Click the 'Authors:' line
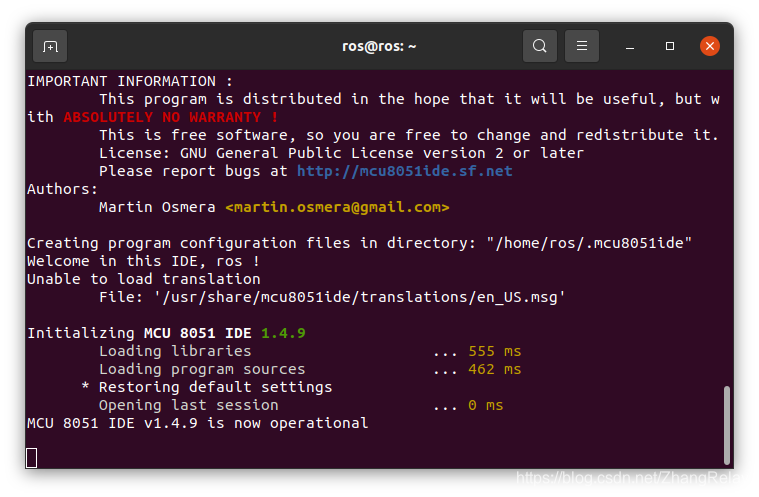 (x=62, y=189)
